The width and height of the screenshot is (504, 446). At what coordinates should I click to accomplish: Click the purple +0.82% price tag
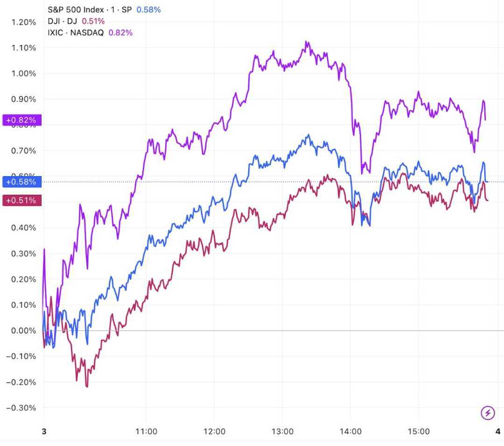(x=21, y=120)
